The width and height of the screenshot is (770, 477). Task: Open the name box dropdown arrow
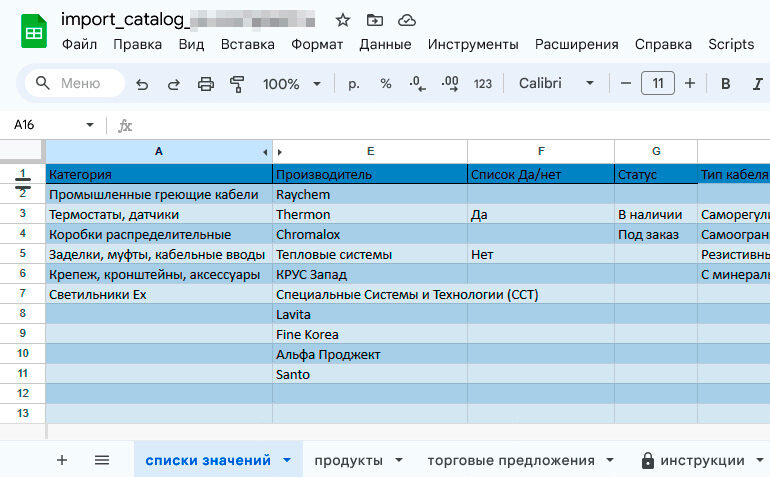pyautogui.click(x=90, y=125)
